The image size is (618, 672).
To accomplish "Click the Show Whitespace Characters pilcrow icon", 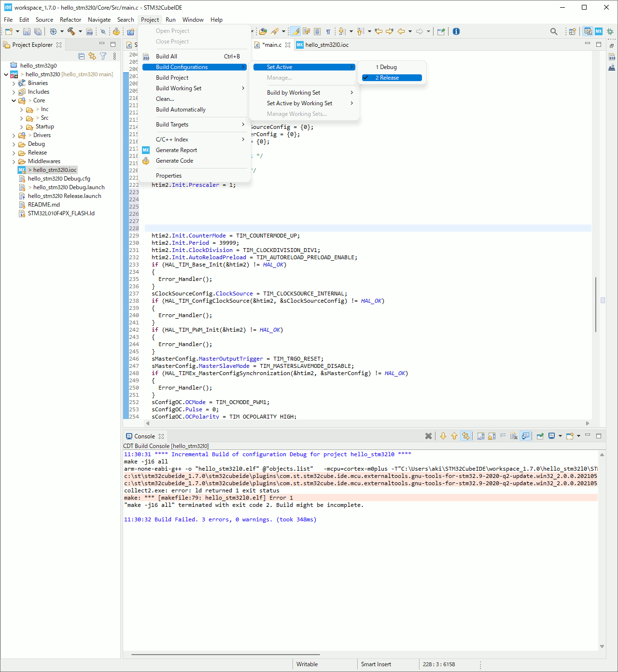I will 328,31.
